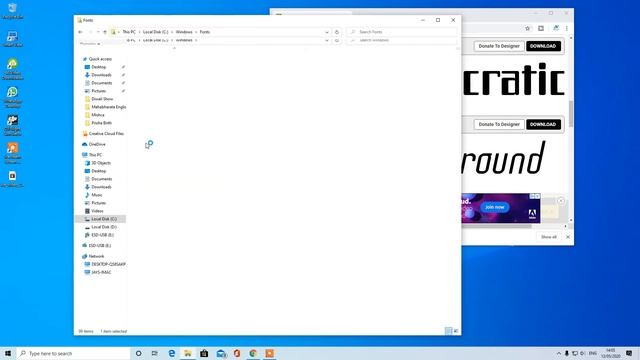Open the Action Center notifications

pos(629,353)
